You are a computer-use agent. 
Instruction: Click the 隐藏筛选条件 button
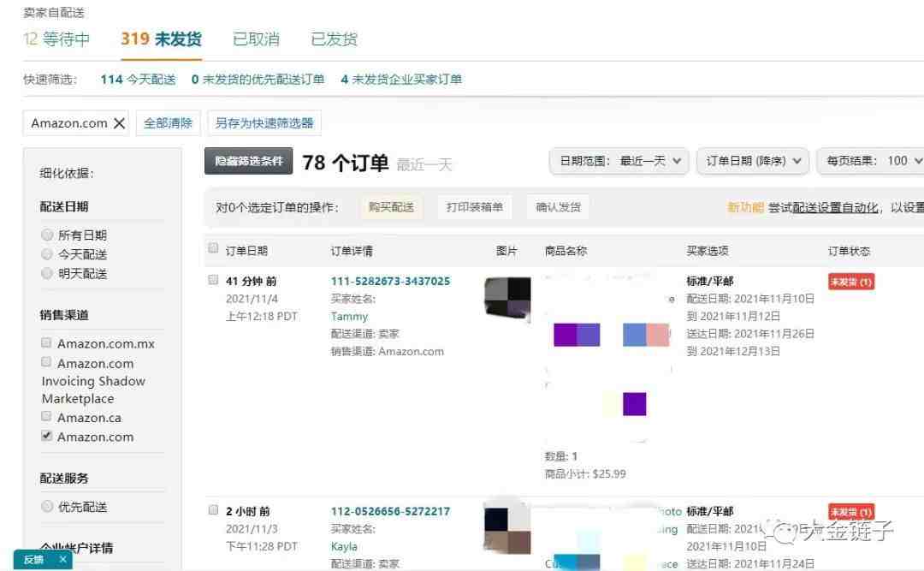click(248, 161)
